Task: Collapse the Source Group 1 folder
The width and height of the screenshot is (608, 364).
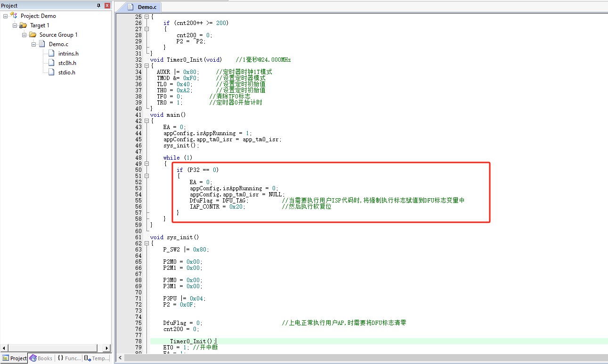Action: click(24, 35)
